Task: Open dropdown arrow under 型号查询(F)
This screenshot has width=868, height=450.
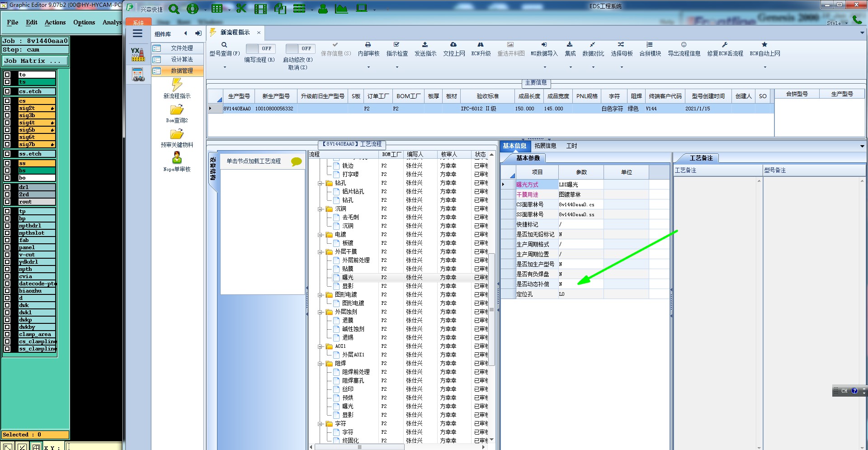Action: [225, 67]
